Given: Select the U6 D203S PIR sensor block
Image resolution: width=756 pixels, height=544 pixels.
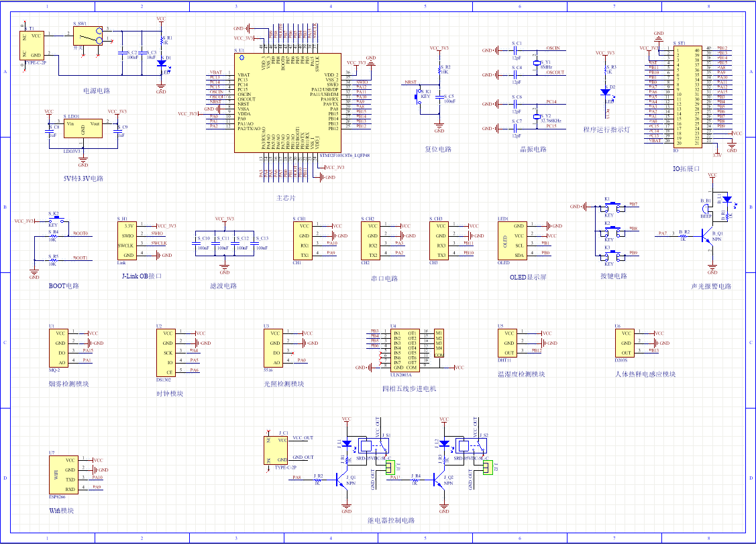Looking at the screenshot, I should (x=625, y=343).
